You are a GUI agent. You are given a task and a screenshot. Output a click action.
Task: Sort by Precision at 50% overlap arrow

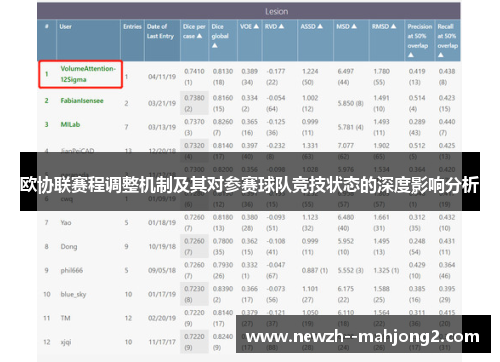411,55
